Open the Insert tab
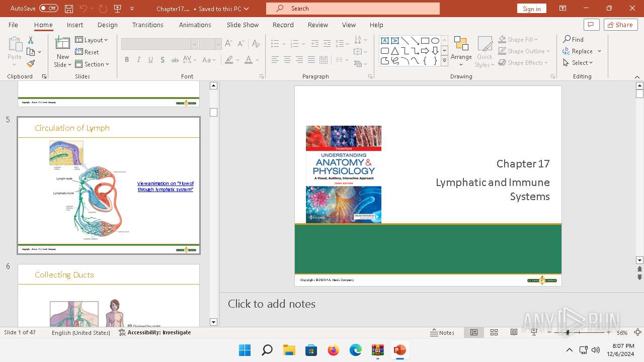 (75, 25)
